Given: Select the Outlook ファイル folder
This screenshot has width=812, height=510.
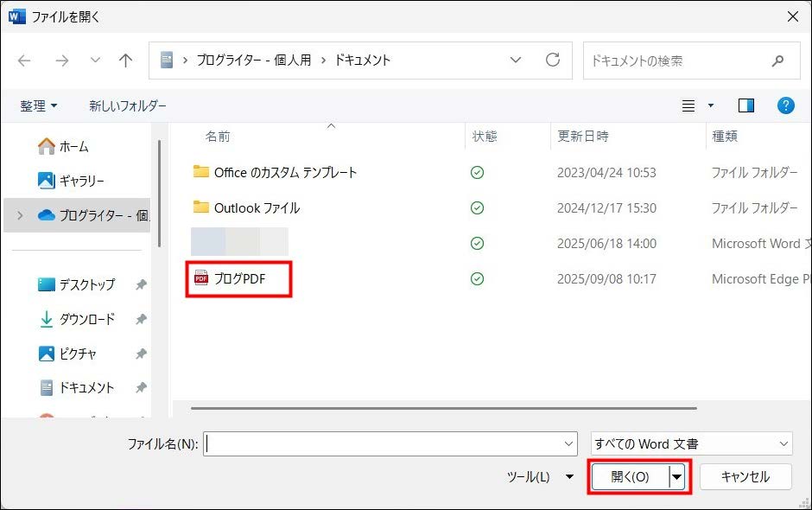Looking at the screenshot, I should tap(257, 207).
